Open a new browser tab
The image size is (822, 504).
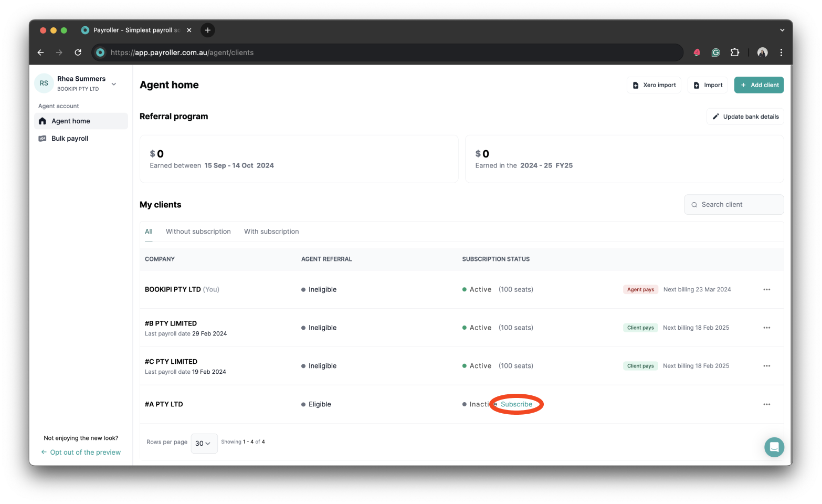[x=208, y=30]
